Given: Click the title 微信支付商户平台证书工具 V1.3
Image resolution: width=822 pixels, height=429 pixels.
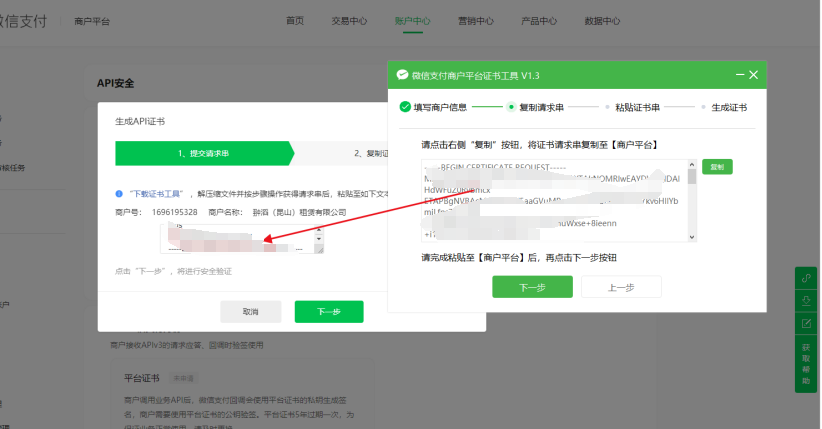Looking at the screenshot, I should 475,76.
